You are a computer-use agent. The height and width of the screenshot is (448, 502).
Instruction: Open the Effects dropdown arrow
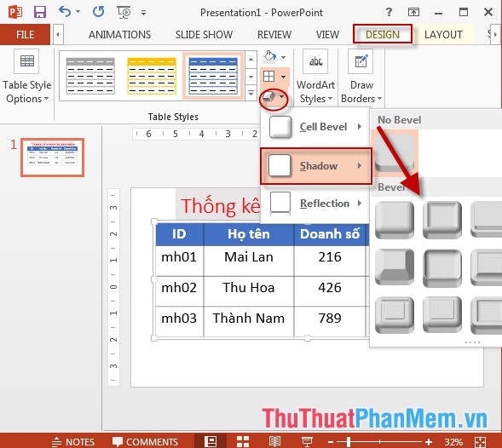click(282, 96)
